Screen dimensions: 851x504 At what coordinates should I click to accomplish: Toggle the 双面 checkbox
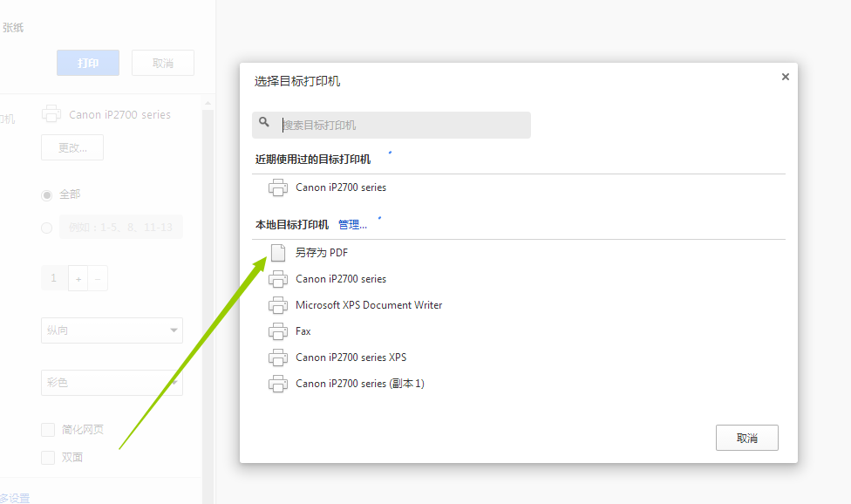[48, 457]
